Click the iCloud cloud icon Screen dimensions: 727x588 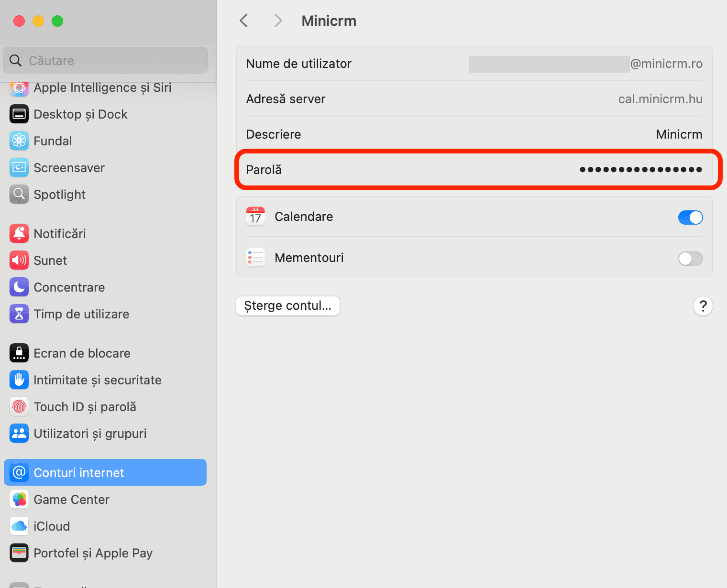coord(19,526)
